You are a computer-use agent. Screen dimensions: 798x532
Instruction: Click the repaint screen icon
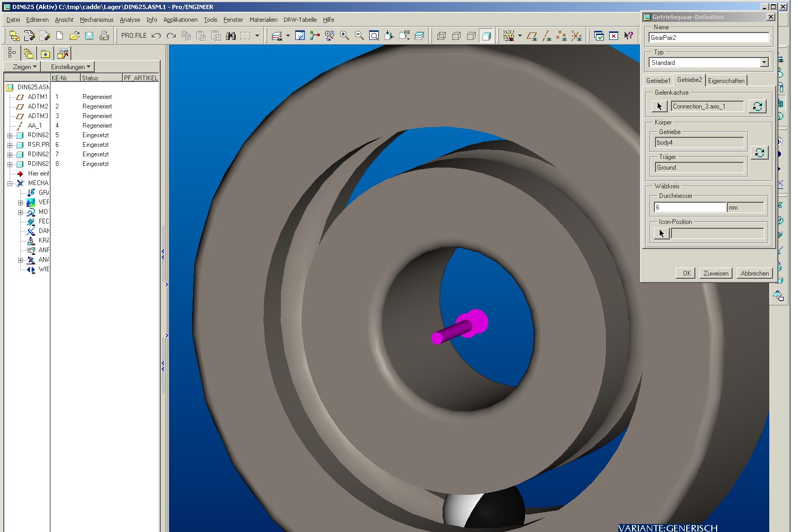click(300, 36)
